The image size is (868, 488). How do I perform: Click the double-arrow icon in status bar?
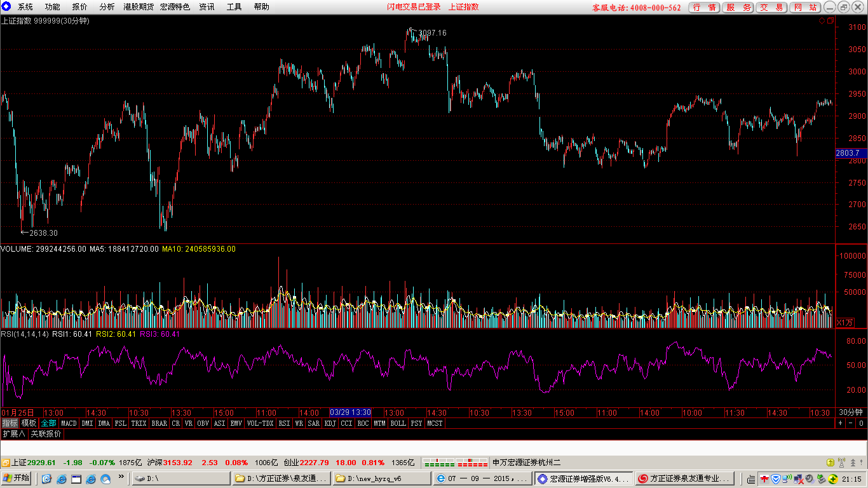(853, 463)
